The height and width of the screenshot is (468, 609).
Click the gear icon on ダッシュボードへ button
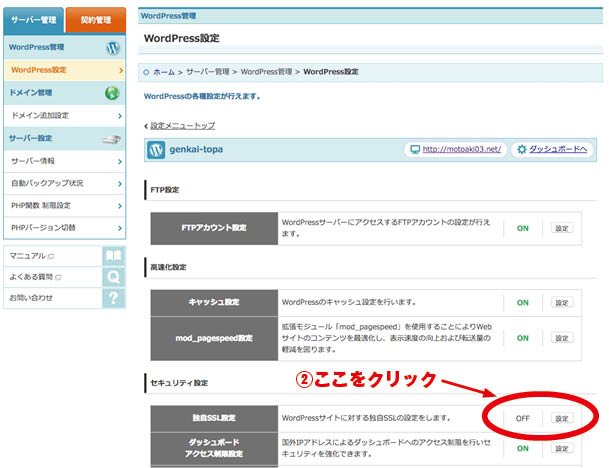520,150
